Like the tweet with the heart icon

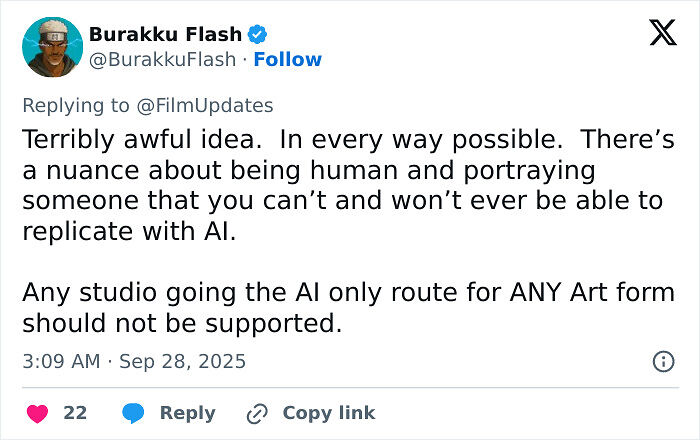(35, 413)
